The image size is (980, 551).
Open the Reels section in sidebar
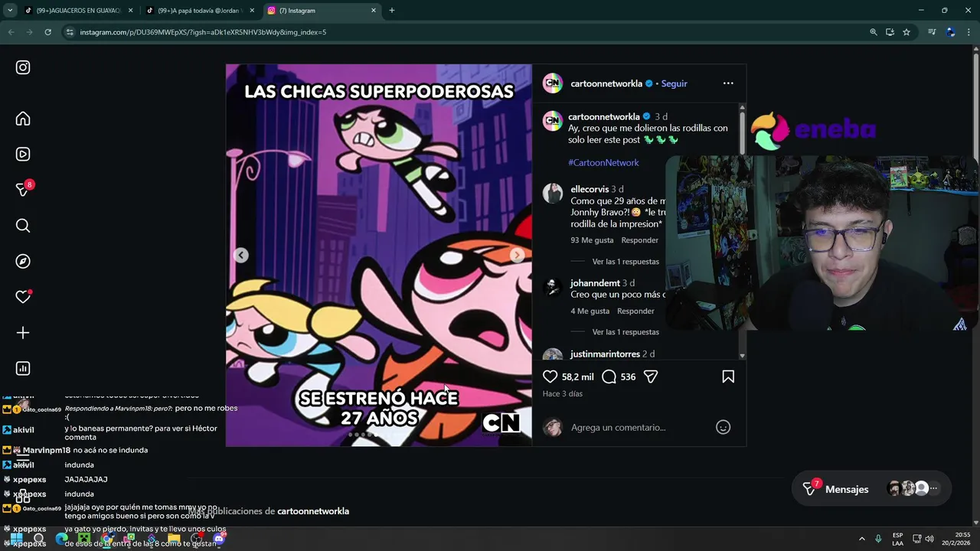coord(23,154)
